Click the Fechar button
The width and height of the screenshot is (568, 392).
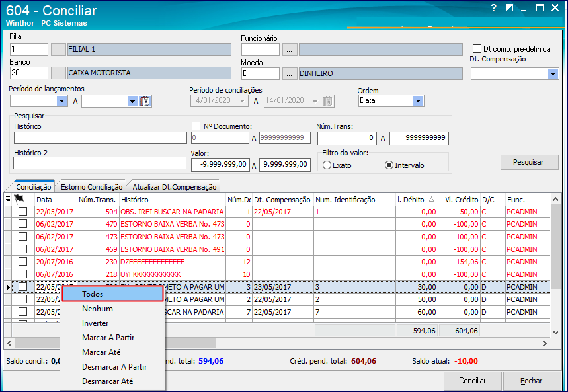pos(532,381)
